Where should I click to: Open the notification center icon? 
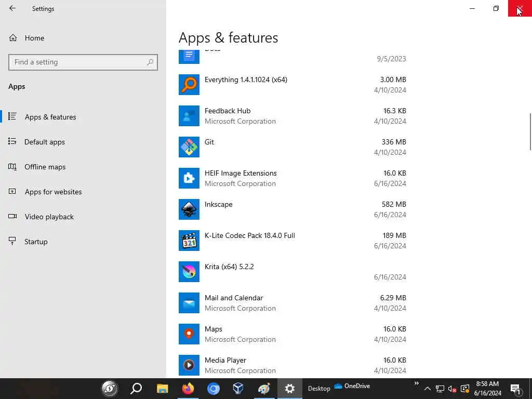tap(515, 389)
